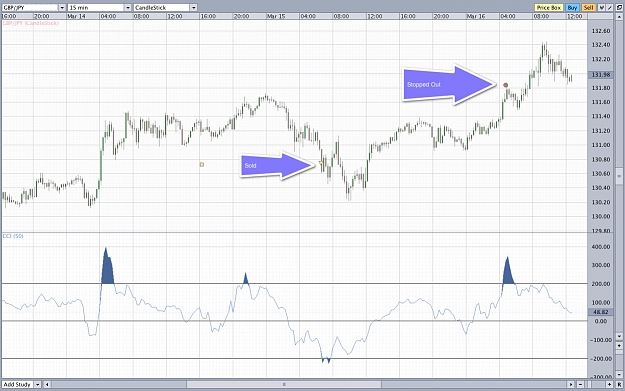Click the CandleStick chart type field
Image resolution: width=625 pixels, height=391 pixels.
click(162, 8)
